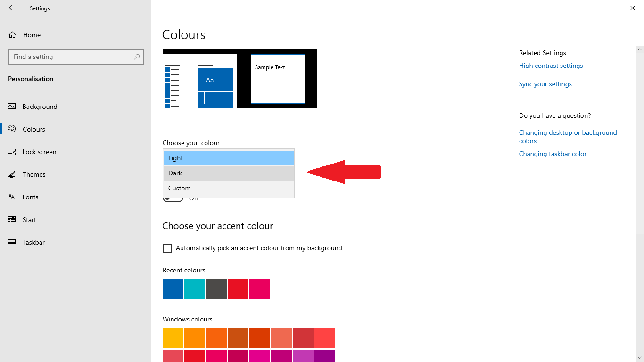Choose the Light colour mode option
644x362 pixels.
[x=229, y=158]
